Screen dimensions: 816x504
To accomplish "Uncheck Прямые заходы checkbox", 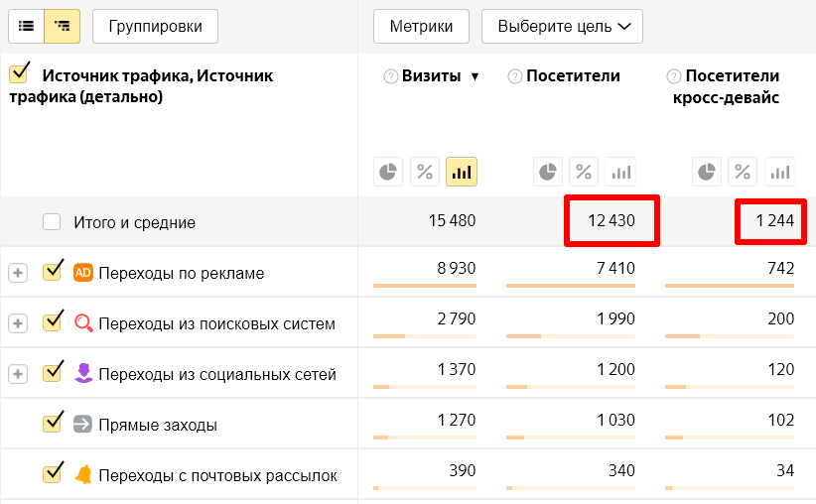I will 53,424.
